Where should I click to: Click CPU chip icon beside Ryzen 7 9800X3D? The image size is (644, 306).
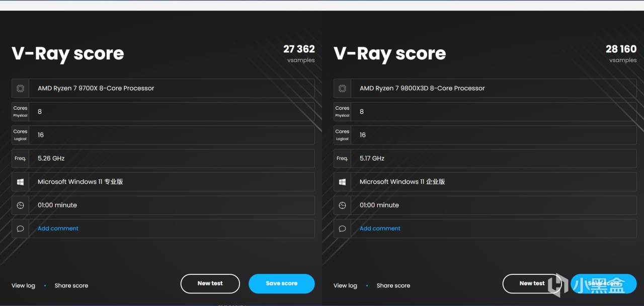tap(342, 88)
